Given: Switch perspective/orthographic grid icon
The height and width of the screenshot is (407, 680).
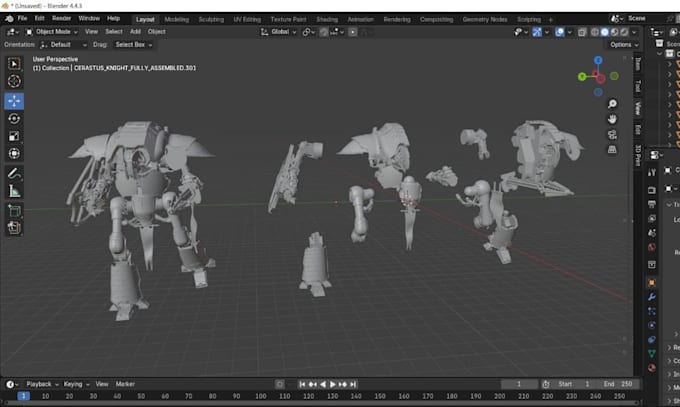Looking at the screenshot, I should [x=612, y=150].
